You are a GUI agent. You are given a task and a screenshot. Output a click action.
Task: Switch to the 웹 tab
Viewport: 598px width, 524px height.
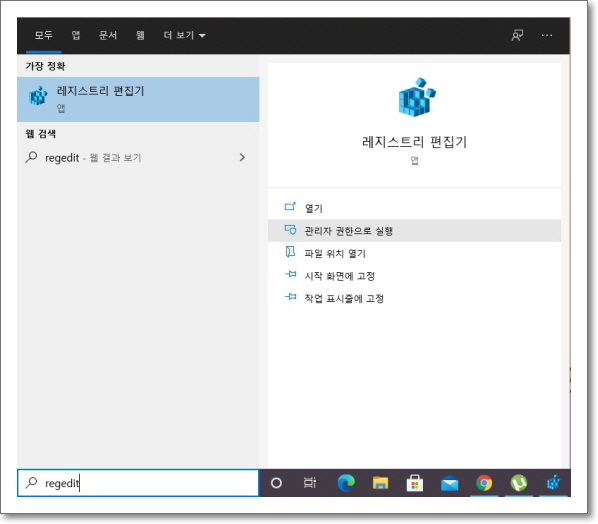140,35
